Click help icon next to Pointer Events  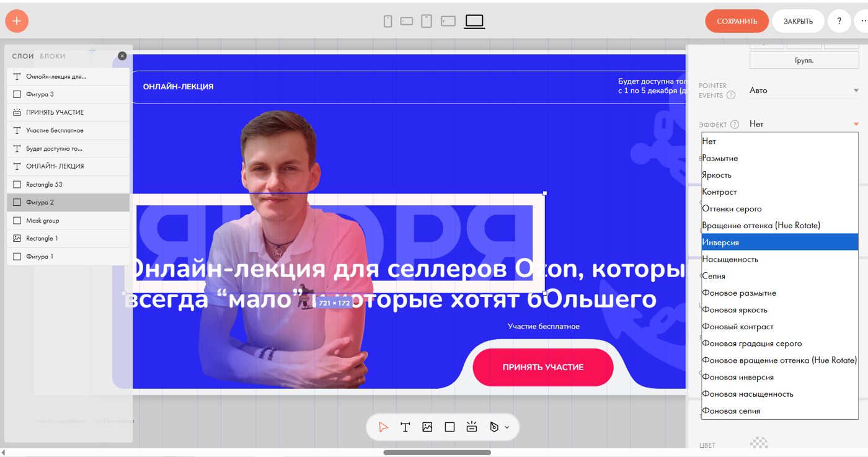pyautogui.click(x=731, y=95)
